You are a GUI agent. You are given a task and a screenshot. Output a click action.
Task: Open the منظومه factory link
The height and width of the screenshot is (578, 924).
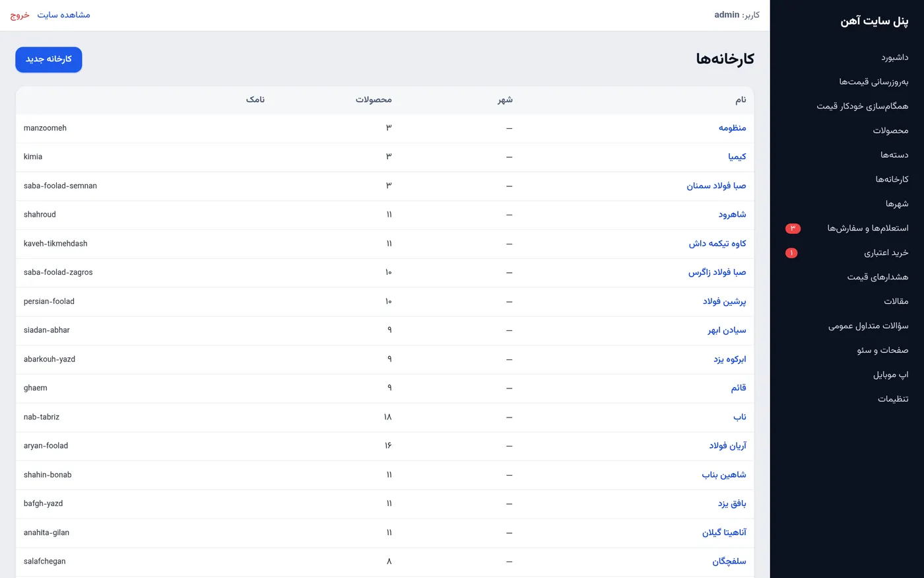coord(732,128)
